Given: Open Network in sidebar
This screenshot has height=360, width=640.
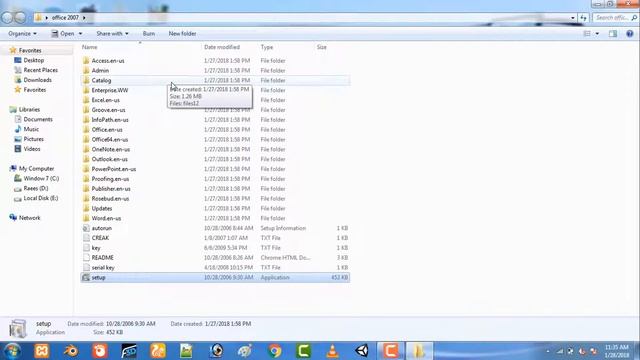Looking at the screenshot, I should click(29, 218).
